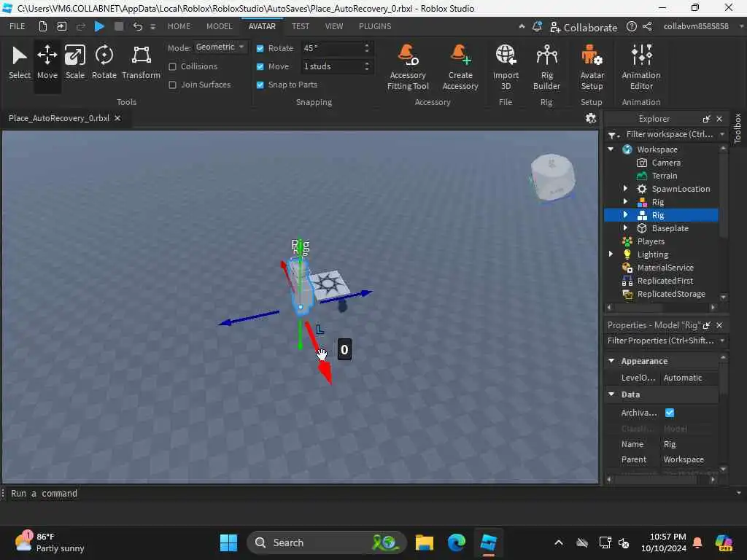Switch to the HOME tab
The height and width of the screenshot is (560, 747).
(179, 26)
